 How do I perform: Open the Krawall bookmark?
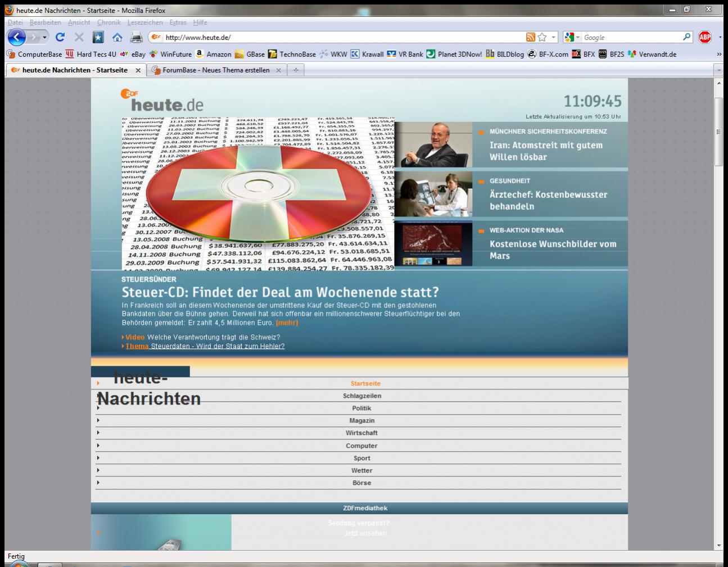tap(367, 55)
